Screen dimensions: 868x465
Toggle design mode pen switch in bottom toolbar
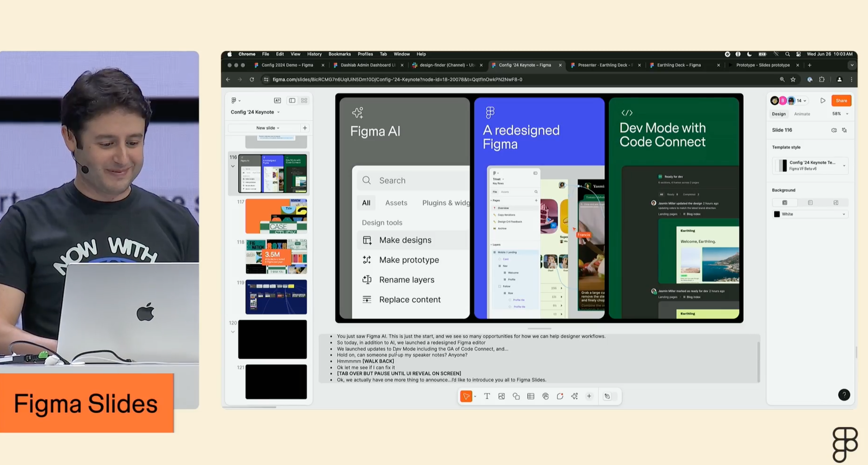[610, 396]
